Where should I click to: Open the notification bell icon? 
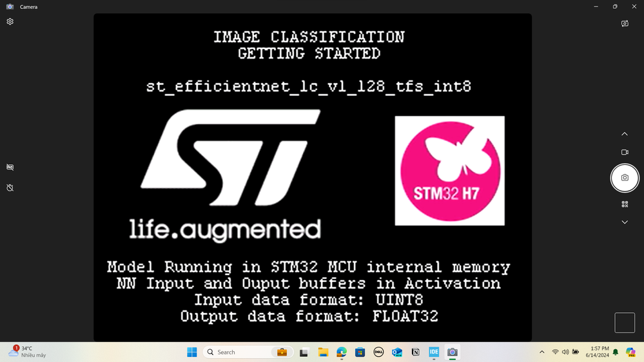coord(616,352)
